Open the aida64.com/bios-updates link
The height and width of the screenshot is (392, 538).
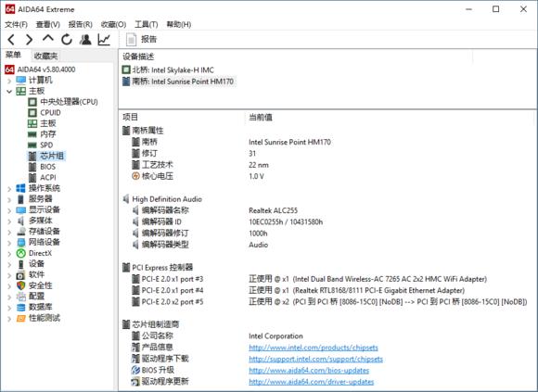[309, 370]
